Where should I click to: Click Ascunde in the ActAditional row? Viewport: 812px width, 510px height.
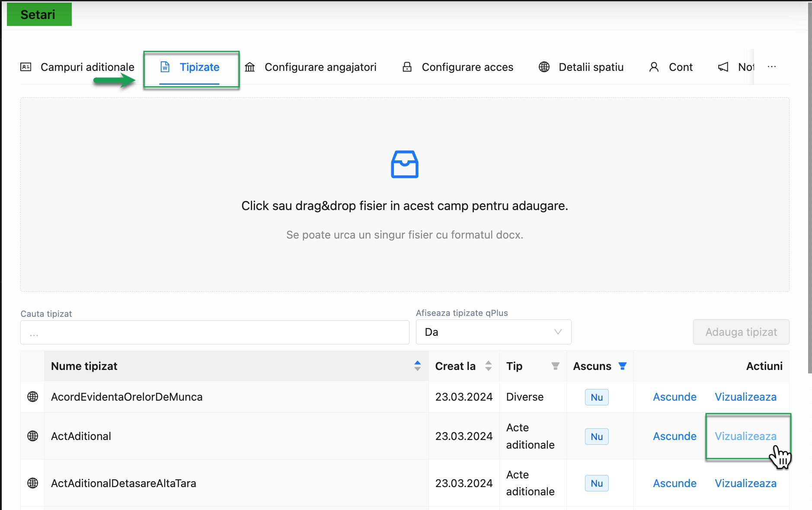[675, 436]
